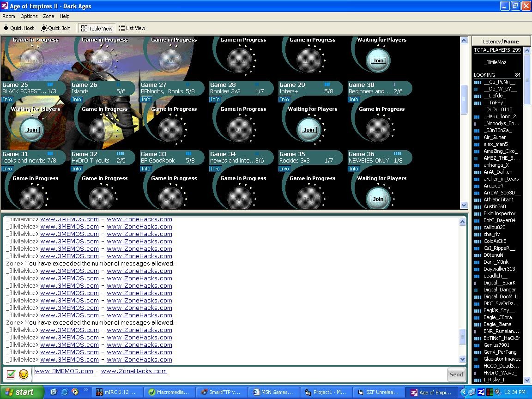Open the Options menu
The height and width of the screenshot is (399, 532).
(29, 16)
